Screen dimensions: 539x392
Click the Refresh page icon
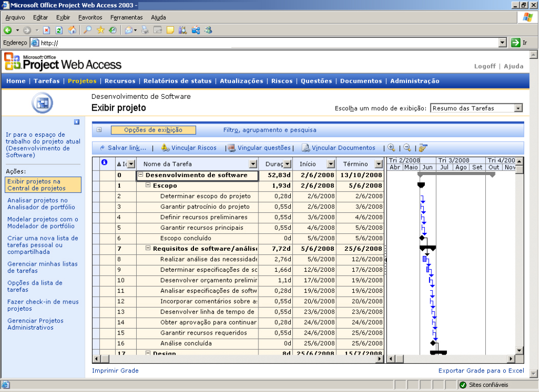59,30
